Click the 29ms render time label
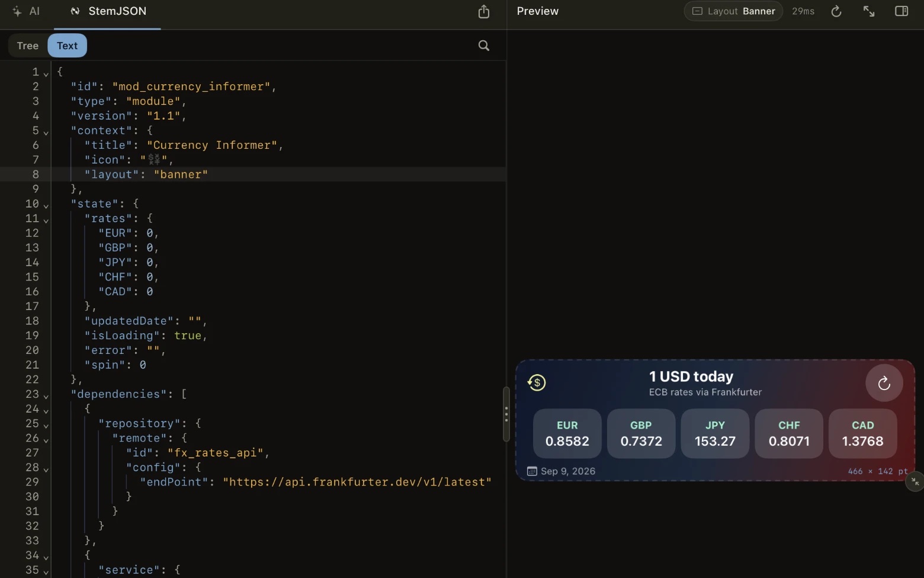The height and width of the screenshot is (578, 924). tap(803, 11)
